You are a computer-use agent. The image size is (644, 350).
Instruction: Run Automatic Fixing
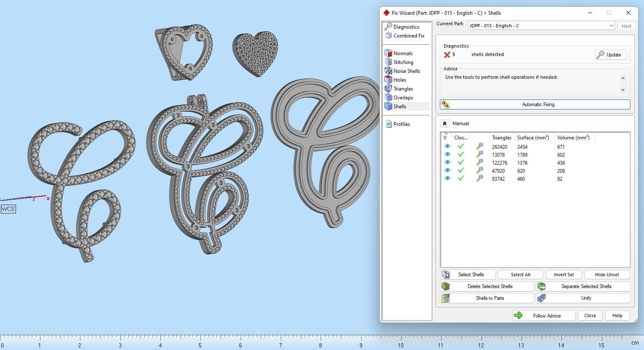pyautogui.click(x=535, y=104)
